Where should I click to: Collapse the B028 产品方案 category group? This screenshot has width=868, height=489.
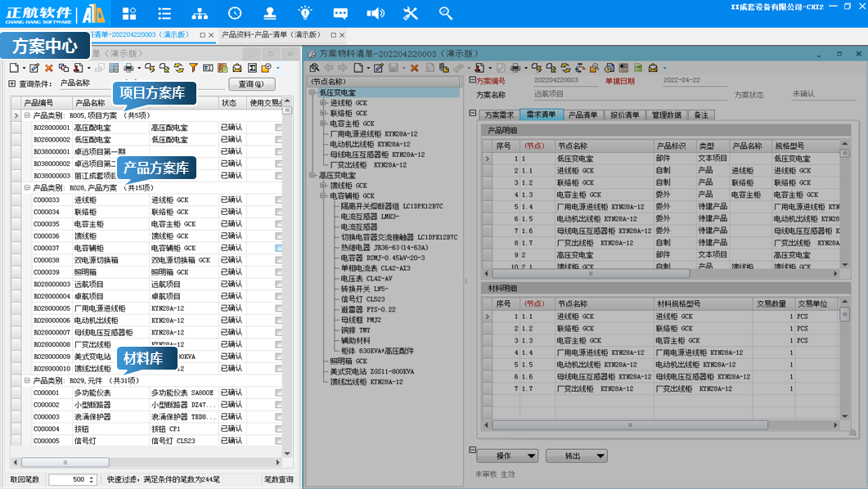point(26,188)
